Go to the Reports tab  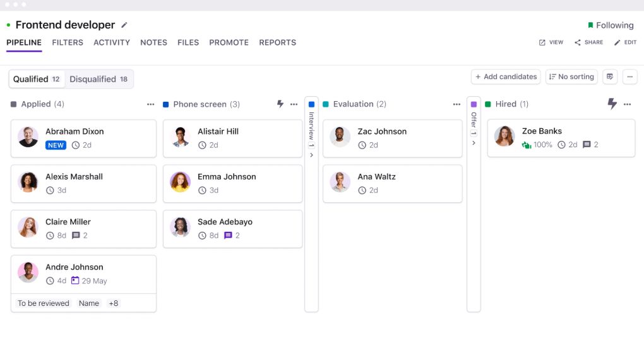tap(277, 43)
